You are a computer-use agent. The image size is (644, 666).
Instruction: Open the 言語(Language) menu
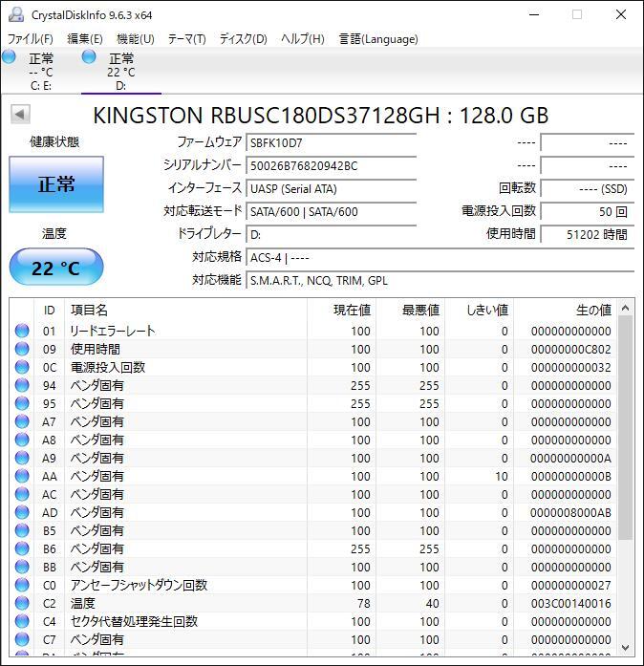[378, 39]
